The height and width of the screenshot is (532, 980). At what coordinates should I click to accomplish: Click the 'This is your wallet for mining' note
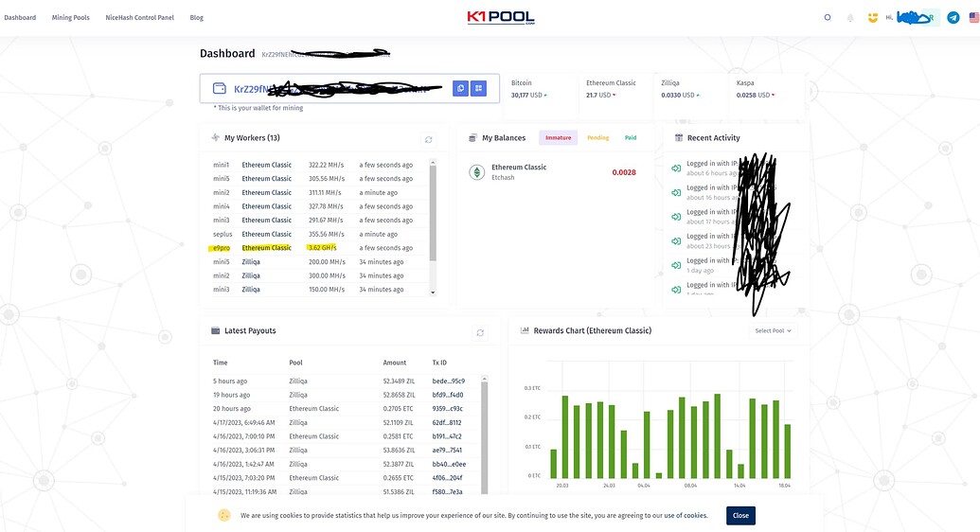[x=258, y=108]
